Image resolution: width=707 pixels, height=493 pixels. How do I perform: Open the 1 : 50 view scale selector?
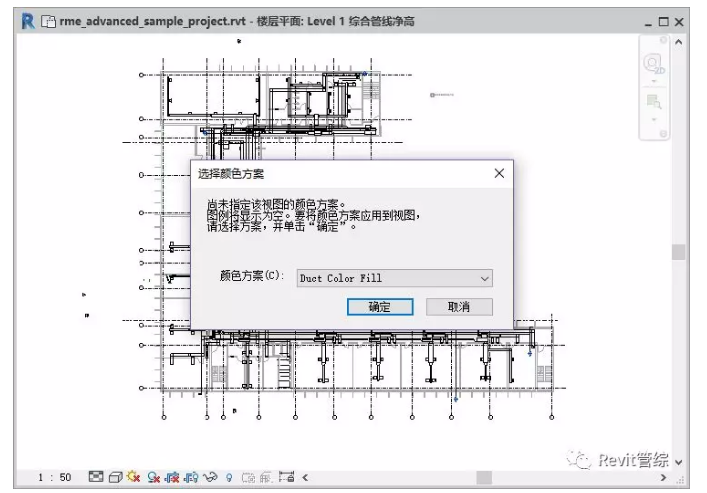pyautogui.click(x=55, y=477)
